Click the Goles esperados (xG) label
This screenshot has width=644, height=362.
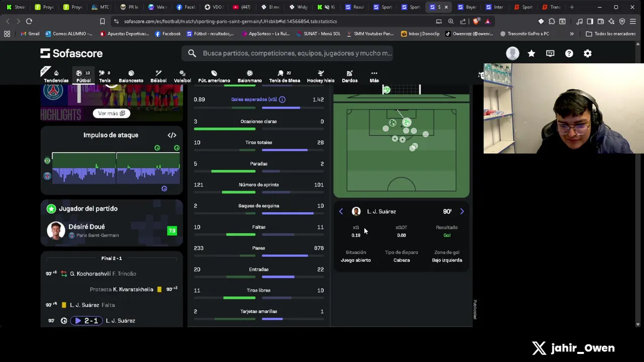tap(254, 100)
